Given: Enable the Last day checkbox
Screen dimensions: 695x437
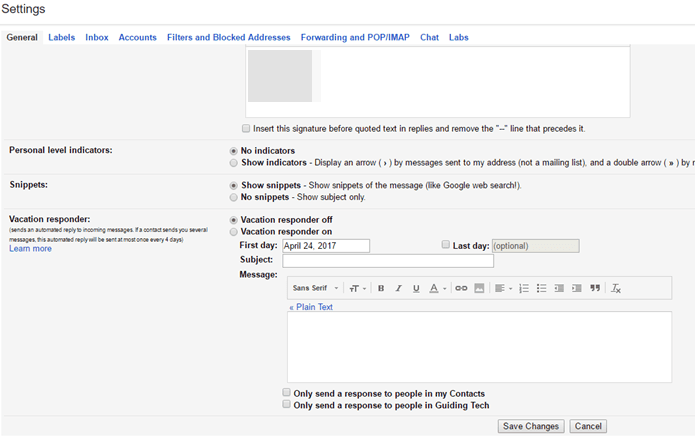Looking at the screenshot, I should (445, 245).
